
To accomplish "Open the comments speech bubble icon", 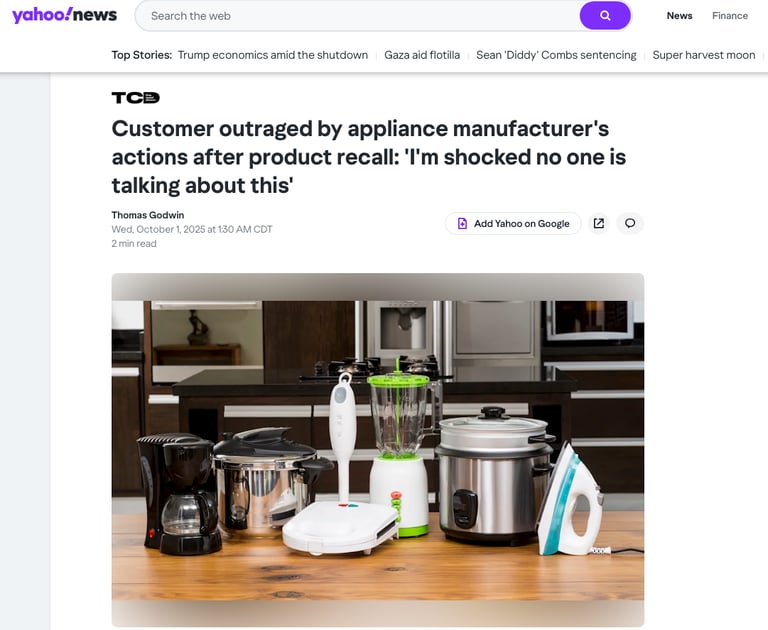I will [630, 223].
